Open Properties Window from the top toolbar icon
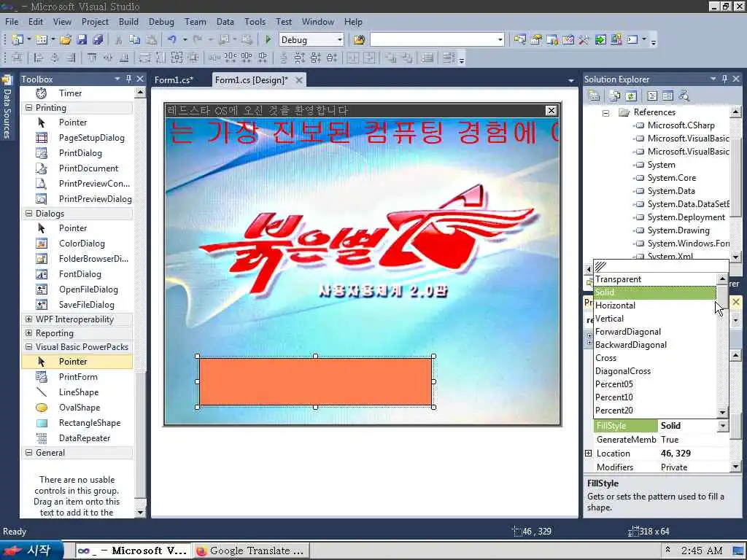 [x=536, y=40]
